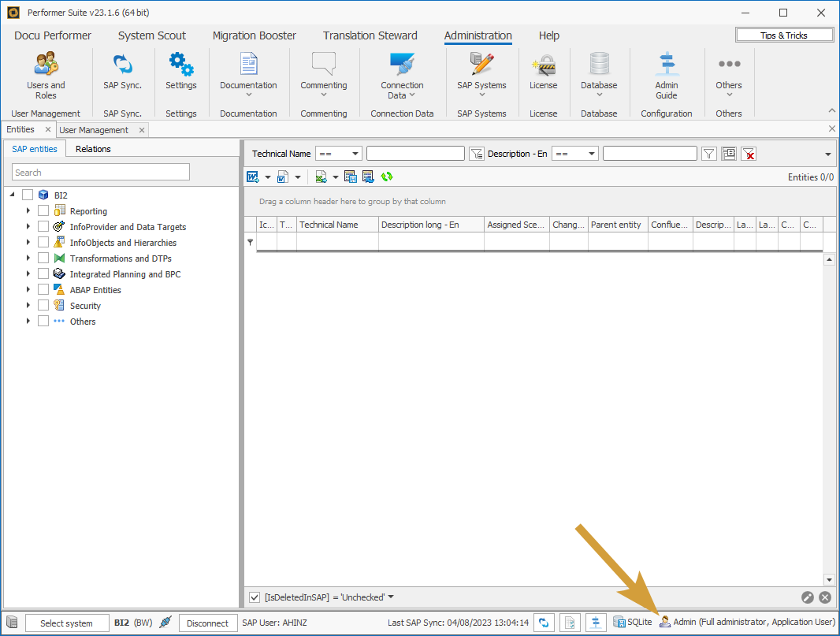Uncheck the IsDeletedInSAP filter checkbox

255,597
